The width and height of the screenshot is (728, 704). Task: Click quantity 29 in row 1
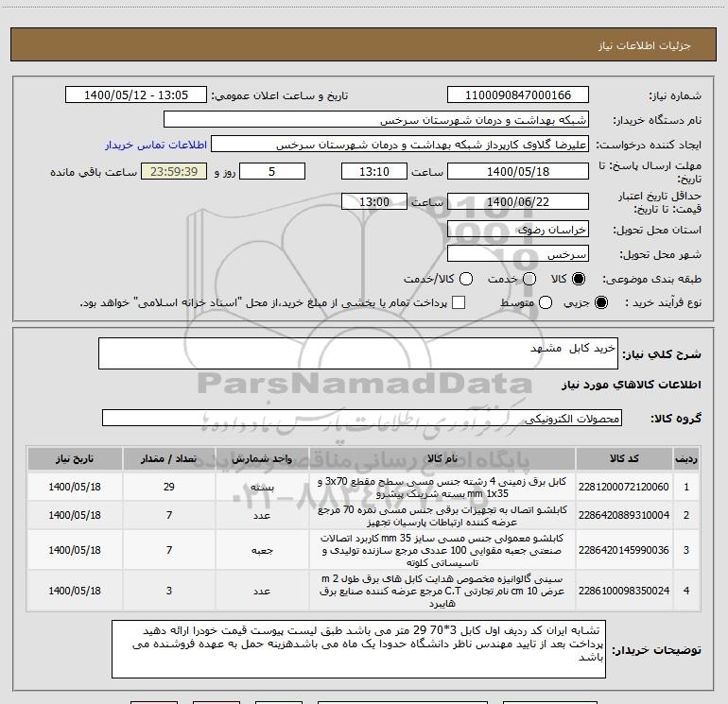click(169, 487)
